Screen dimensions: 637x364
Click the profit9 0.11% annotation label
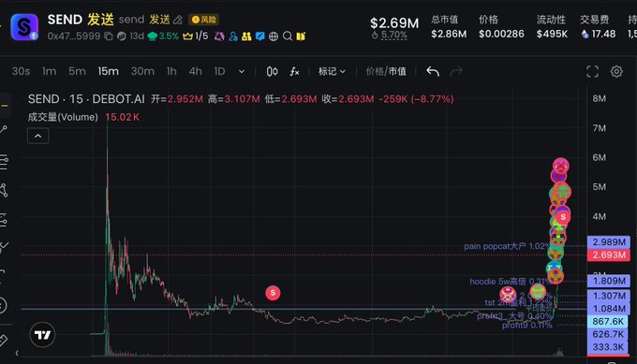526,325
